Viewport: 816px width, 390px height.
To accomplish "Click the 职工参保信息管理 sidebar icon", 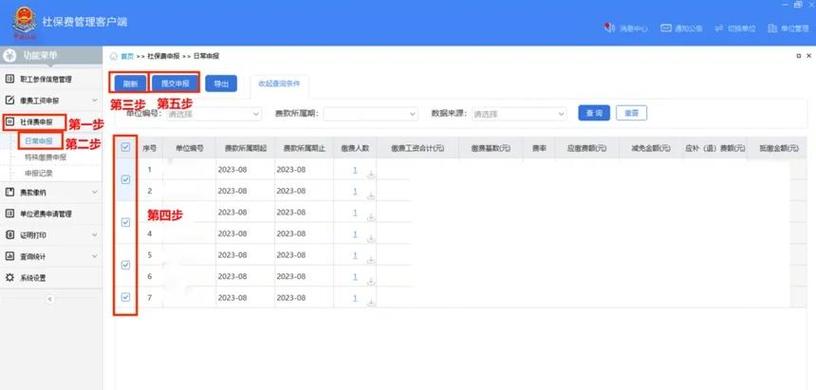I will coord(9,79).
